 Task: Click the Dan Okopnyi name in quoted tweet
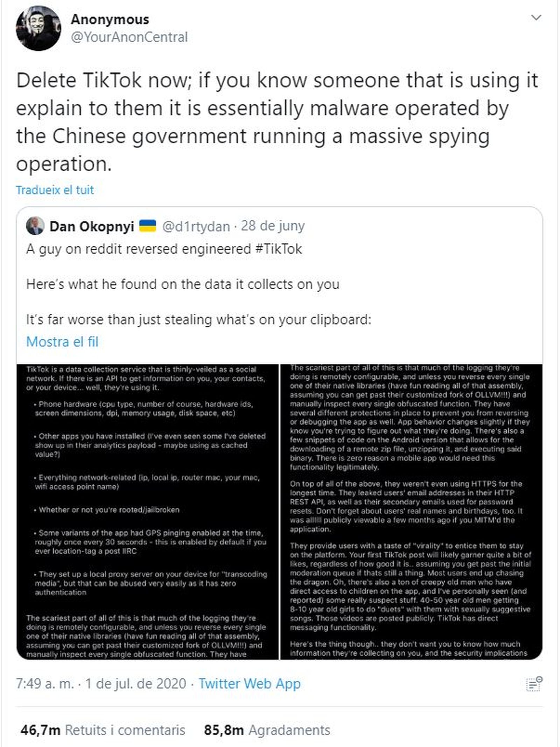[x=92, y=227]
